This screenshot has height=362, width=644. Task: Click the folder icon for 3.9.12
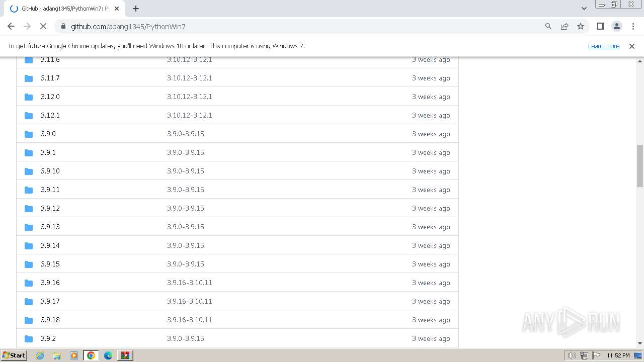[x=29, y=209]
